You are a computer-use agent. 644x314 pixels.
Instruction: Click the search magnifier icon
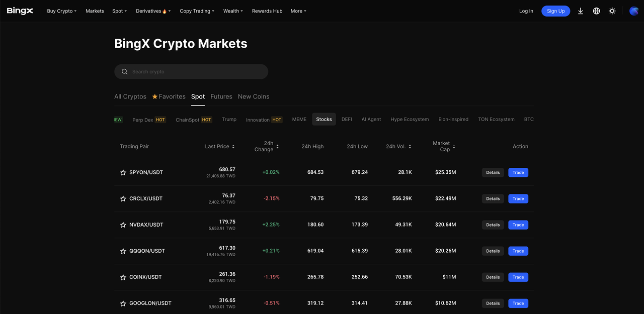(125, 72)
